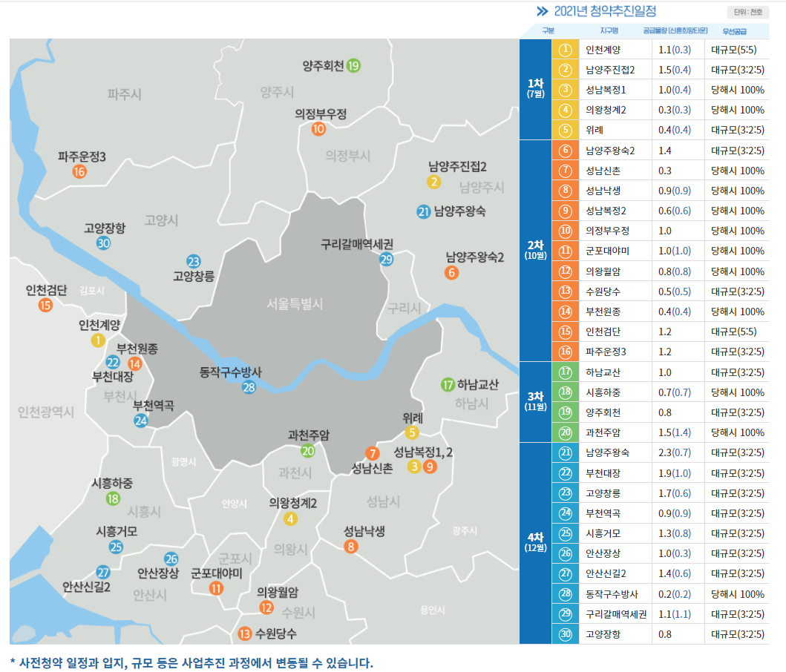Screen dimensions: 786x672
Task: Select green map marker 20 under 과천주암
Action: [308, 451]
